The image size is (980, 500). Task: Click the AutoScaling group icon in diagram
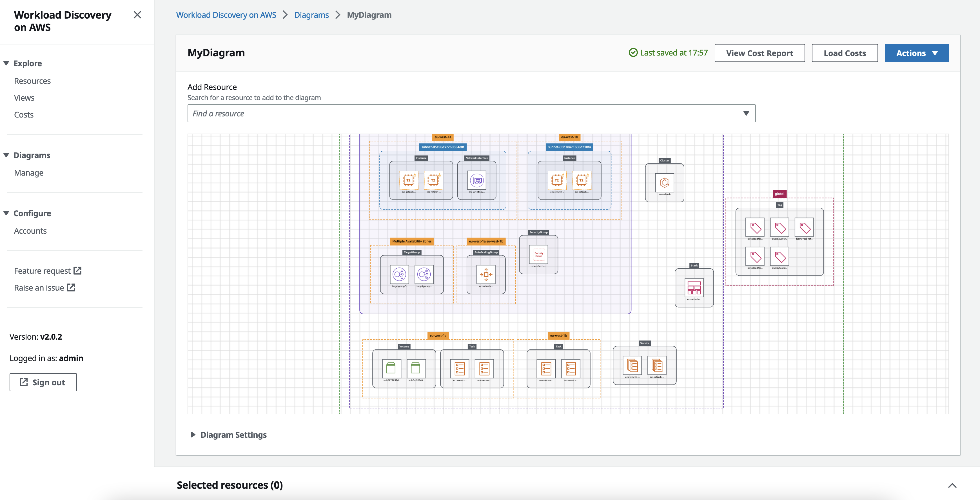coord(485,274)
